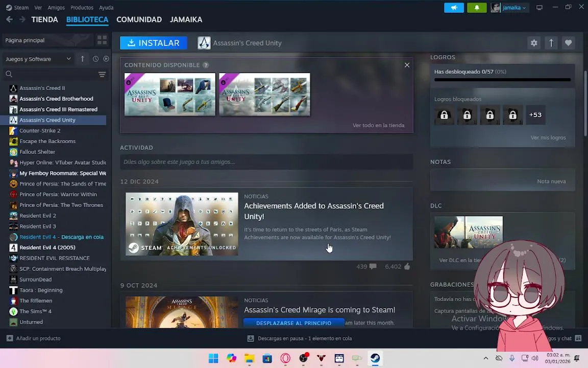Open Achievements Added news image

point(182,224)
